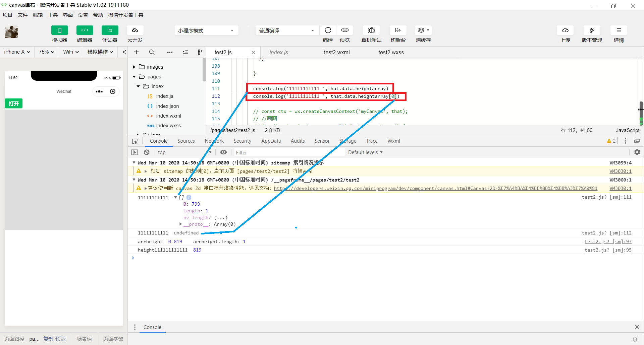The image size is (644, 345).
Task: Switch to the test2.wxss tab
Action: pos(391,52)
